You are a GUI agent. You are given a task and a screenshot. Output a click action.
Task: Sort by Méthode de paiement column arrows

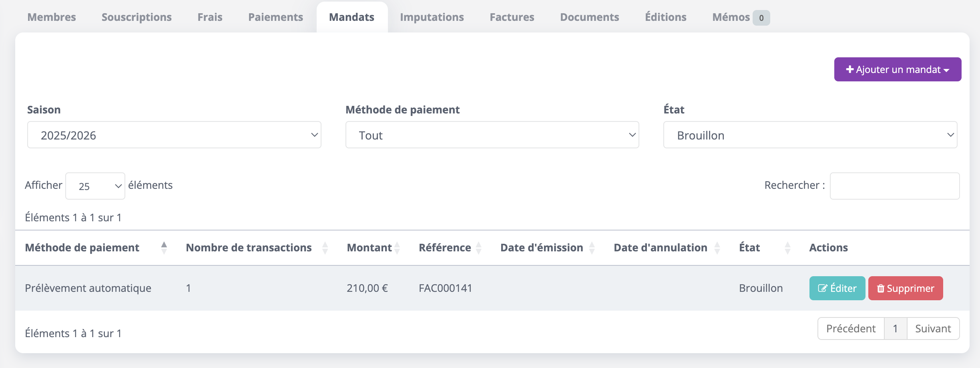164,248
